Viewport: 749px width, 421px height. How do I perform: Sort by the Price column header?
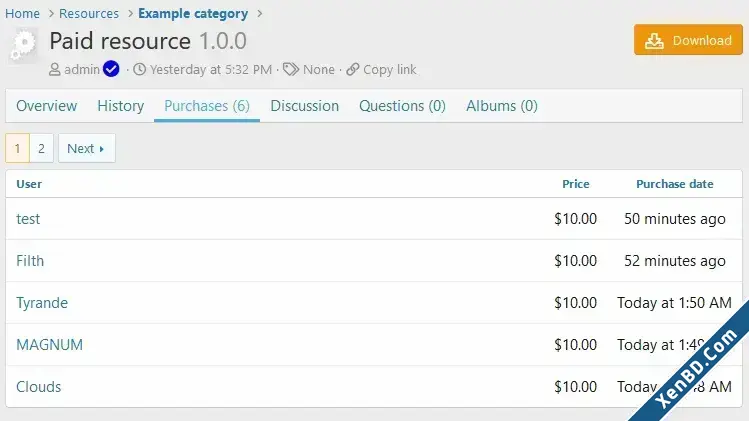coord(576,184)
